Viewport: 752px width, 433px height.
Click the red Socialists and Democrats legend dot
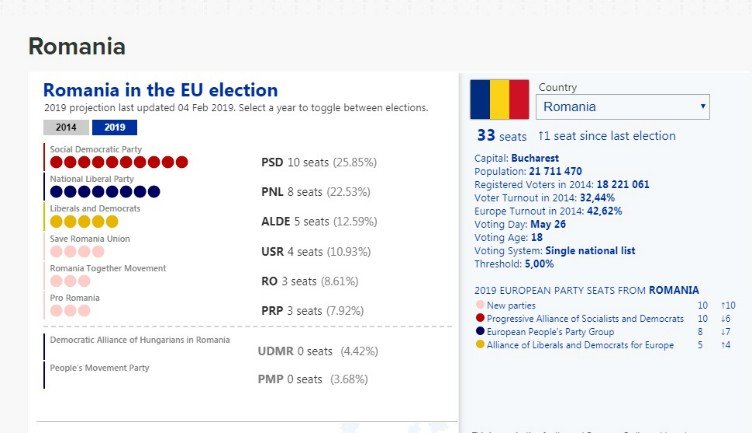pyautogui.click(x=480, y=318)
